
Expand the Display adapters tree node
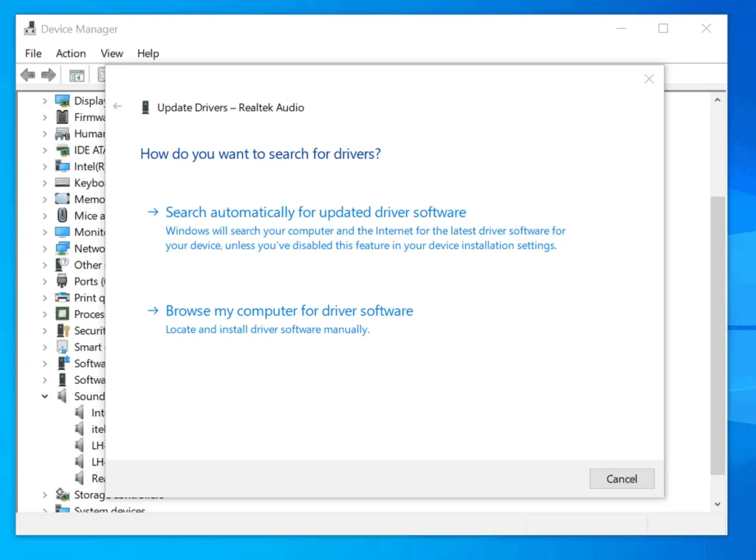tap(45, 100)
